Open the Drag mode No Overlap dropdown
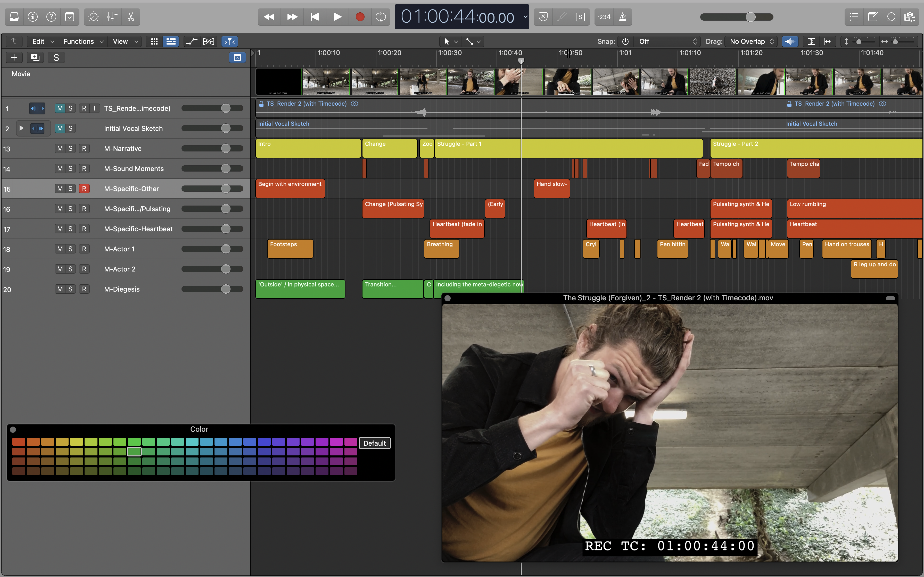924x577 pixels. pos(751,41)
